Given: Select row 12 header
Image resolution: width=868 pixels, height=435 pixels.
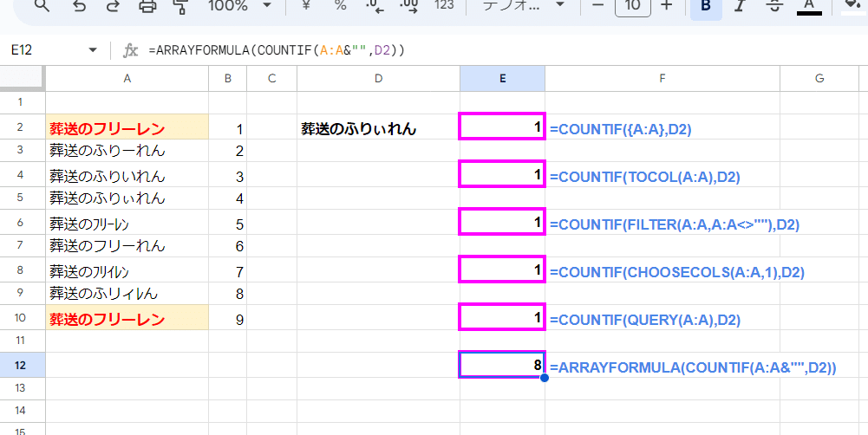Looking at the screenshot, I should (23, 366).
